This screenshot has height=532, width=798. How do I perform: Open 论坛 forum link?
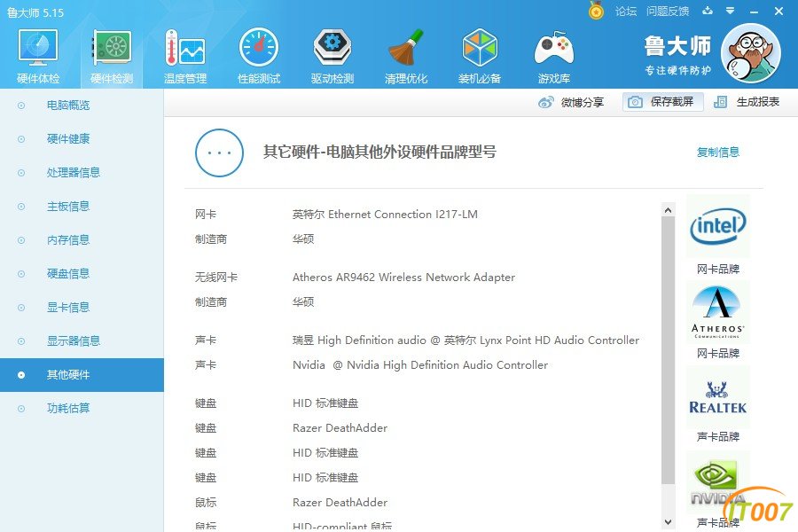pyautogui.click(x=625, y=12)
